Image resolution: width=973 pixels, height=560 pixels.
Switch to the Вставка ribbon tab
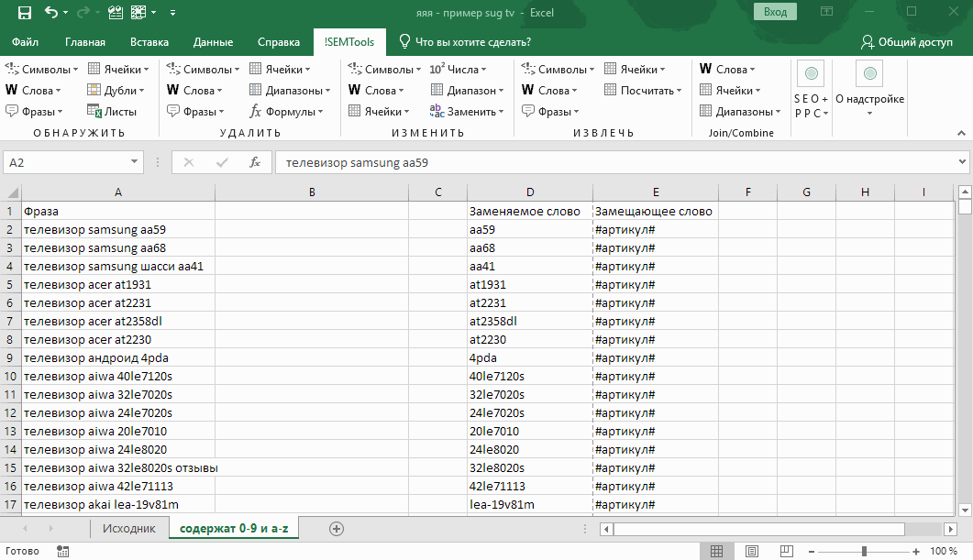pyautogui.click(x=149, y=42)
